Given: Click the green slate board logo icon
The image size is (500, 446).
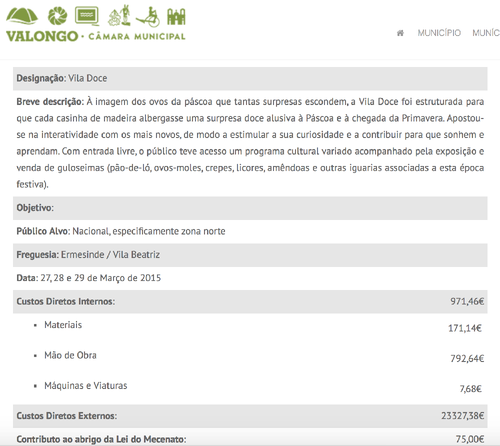Looking at the screenshot, I should 87,16.
